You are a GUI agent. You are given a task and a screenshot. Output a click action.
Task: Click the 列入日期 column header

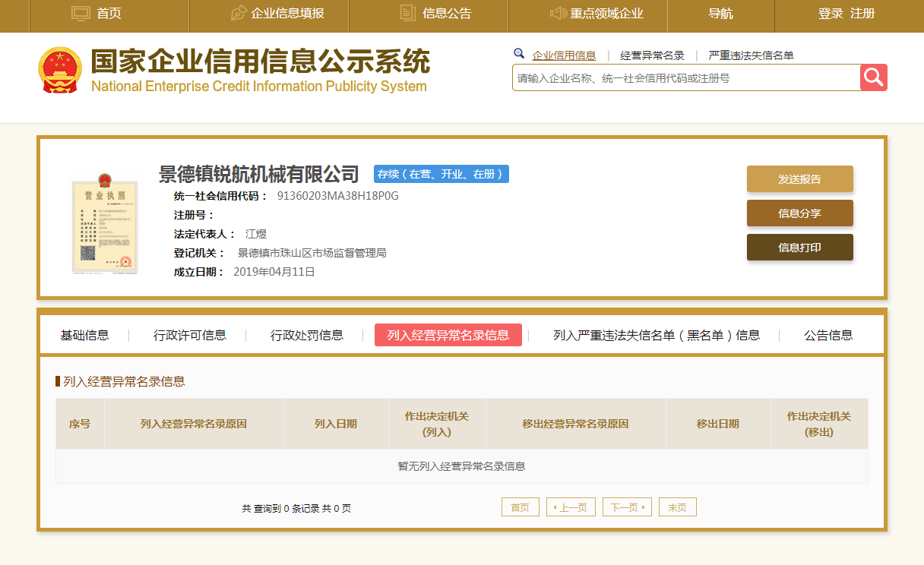pos(336,424)
